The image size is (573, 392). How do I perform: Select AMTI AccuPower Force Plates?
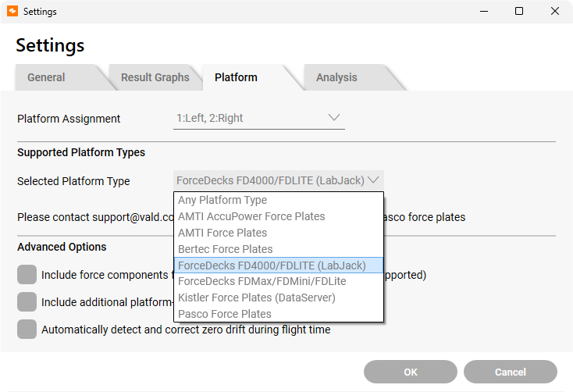click(x=279, y=216)
